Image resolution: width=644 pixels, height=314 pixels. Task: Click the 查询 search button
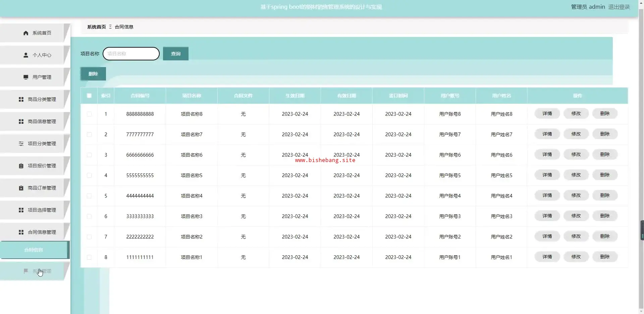pyautogui.click(x=175, y=54)
